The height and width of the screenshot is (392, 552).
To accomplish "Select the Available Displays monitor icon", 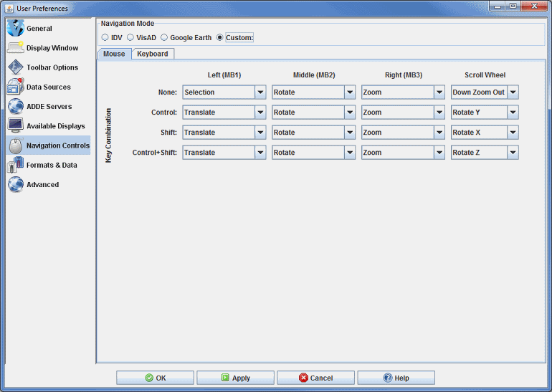I will 16,125.
